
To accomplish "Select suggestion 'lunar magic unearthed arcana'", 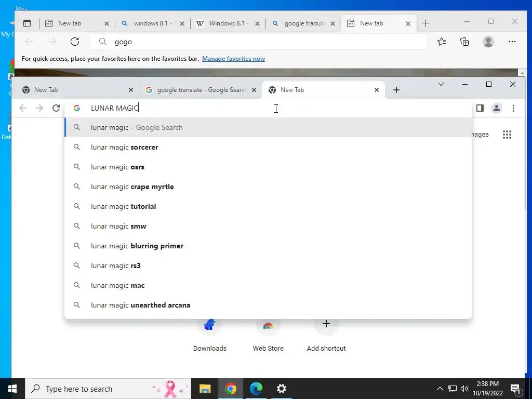I will 268,305.
